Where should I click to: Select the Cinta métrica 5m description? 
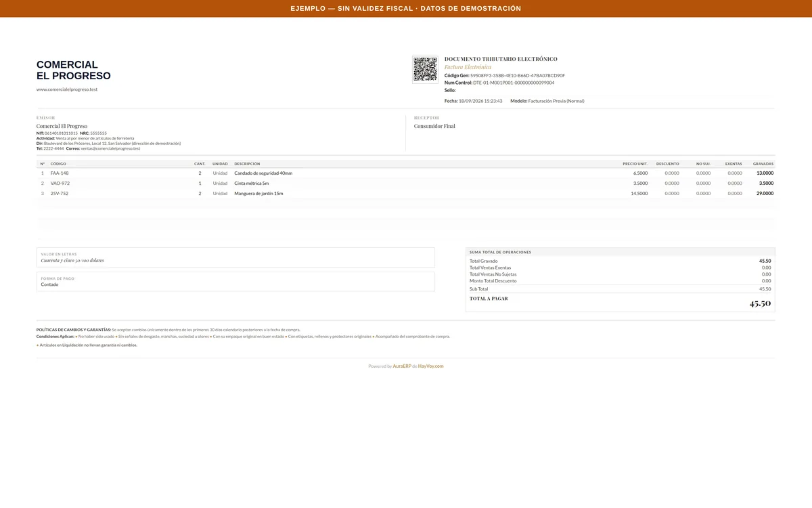tap(252, 184)
